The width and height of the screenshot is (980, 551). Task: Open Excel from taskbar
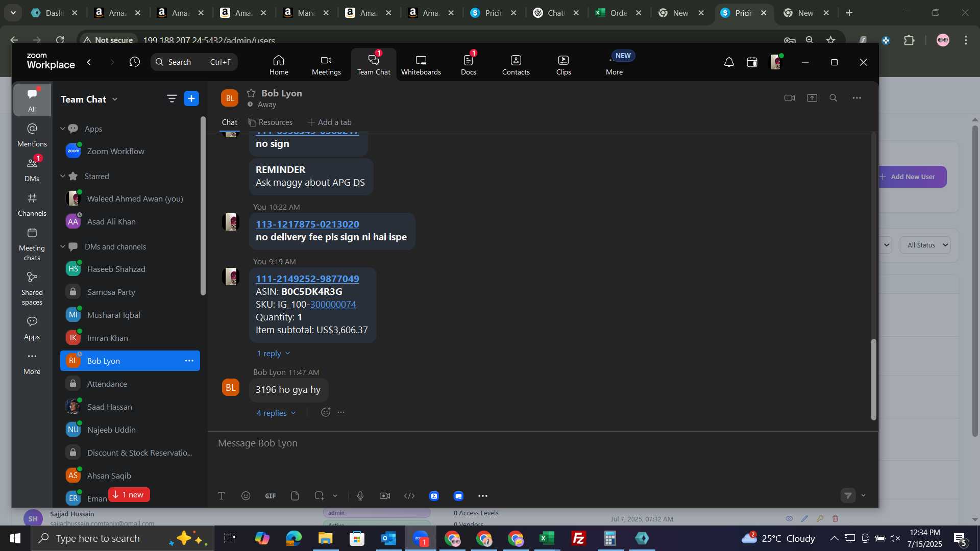547,538
